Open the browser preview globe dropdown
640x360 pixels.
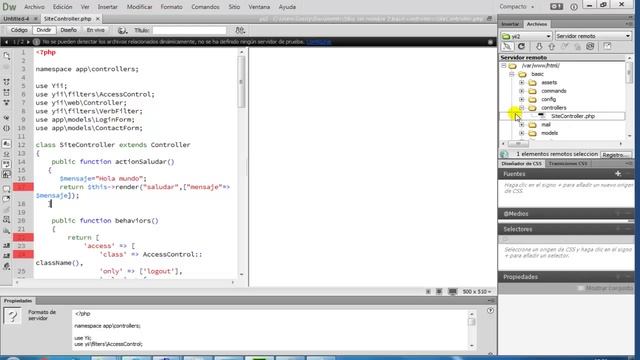122,30
